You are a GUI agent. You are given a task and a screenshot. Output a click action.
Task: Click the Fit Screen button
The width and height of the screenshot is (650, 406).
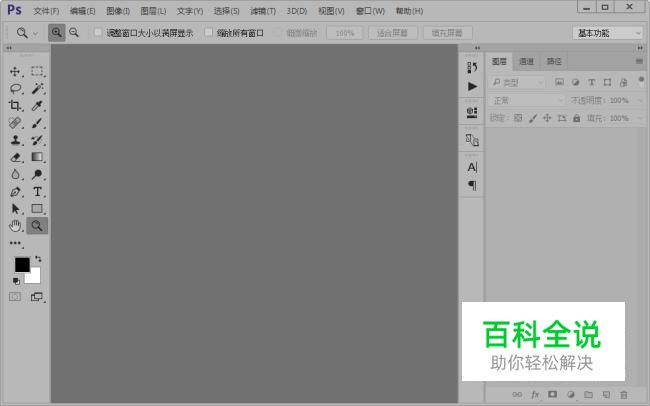[x=392, y=33]
